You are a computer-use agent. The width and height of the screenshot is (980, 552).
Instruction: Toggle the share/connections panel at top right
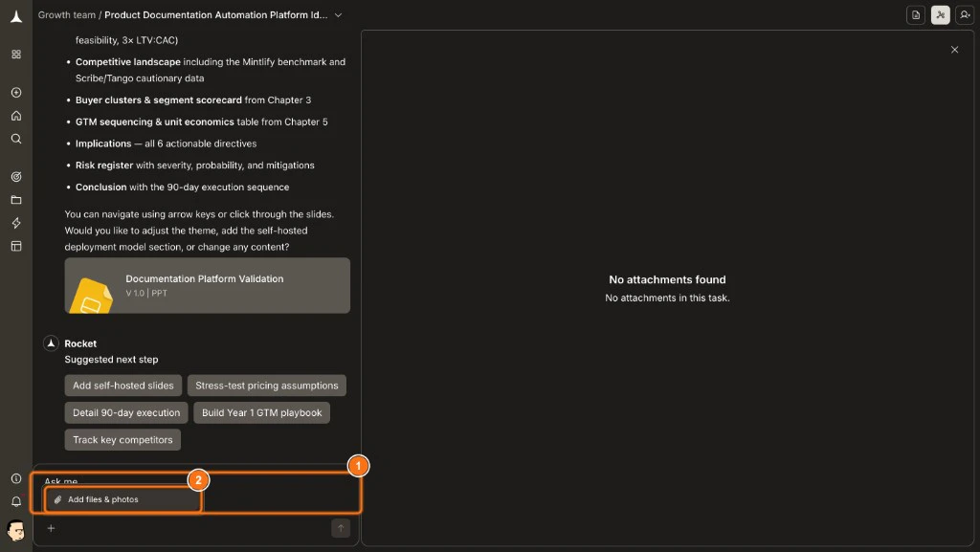tap(940, 16)
